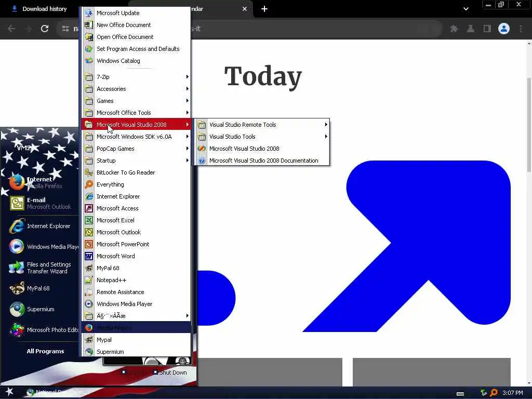Viewport: 532px width, 399px height.
Task: Open browser three-dot menu
Action: 521,29
